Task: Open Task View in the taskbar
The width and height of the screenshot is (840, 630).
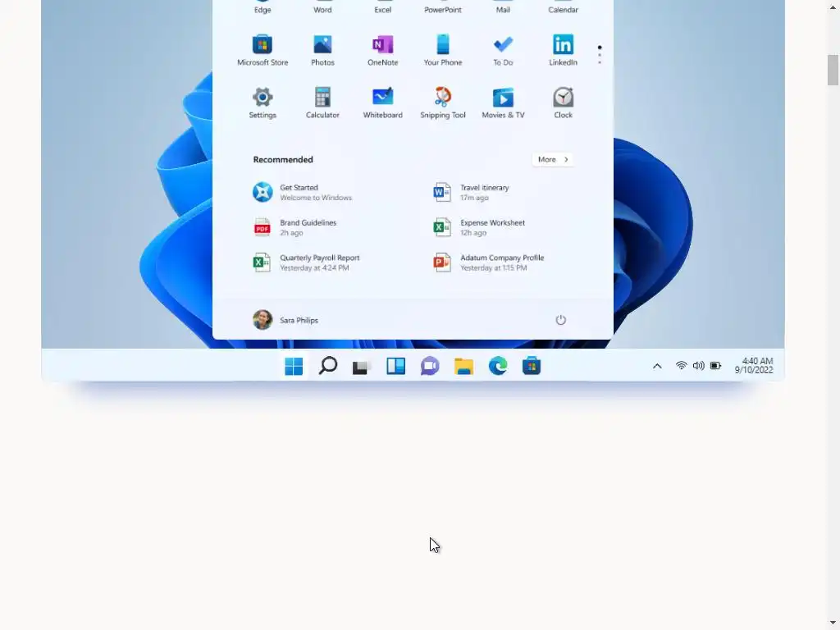Action: coord(362,367)
